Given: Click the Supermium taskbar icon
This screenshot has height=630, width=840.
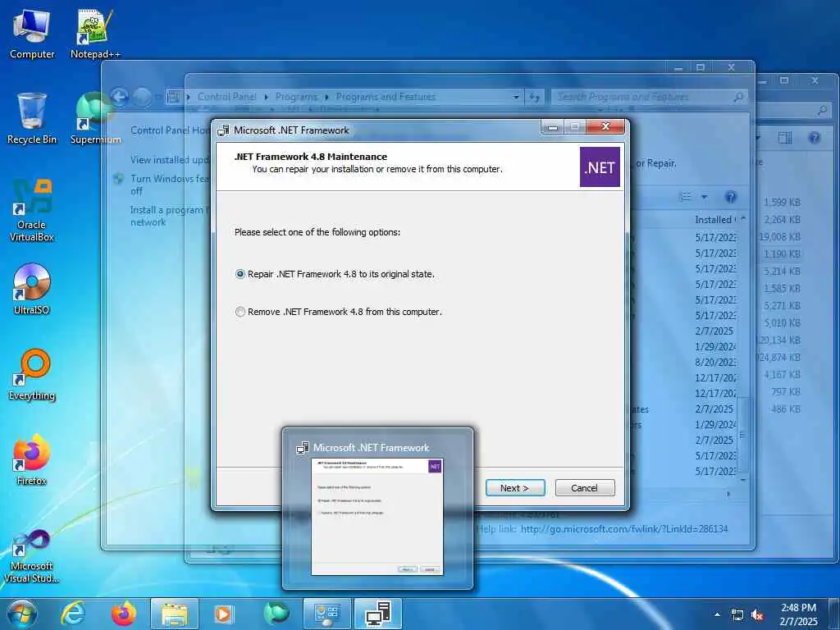Looking at the screenshot, I should (276, 614).
